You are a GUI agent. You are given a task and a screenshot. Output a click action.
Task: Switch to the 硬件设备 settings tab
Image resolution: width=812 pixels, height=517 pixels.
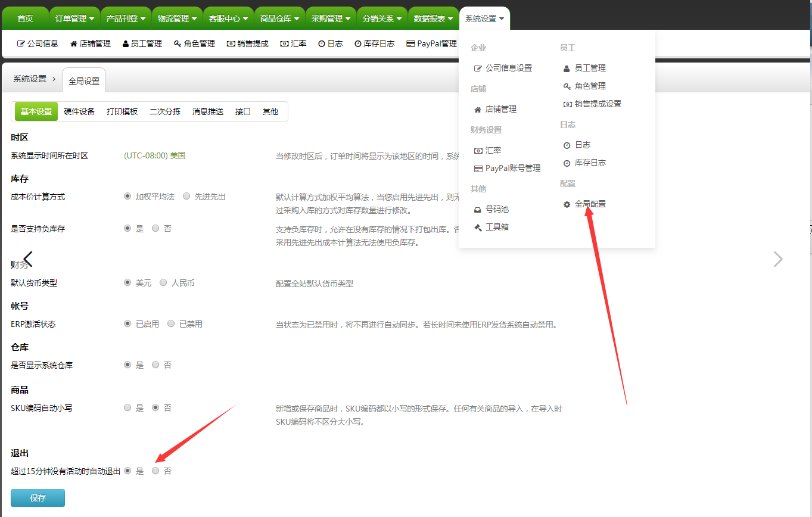79,111
